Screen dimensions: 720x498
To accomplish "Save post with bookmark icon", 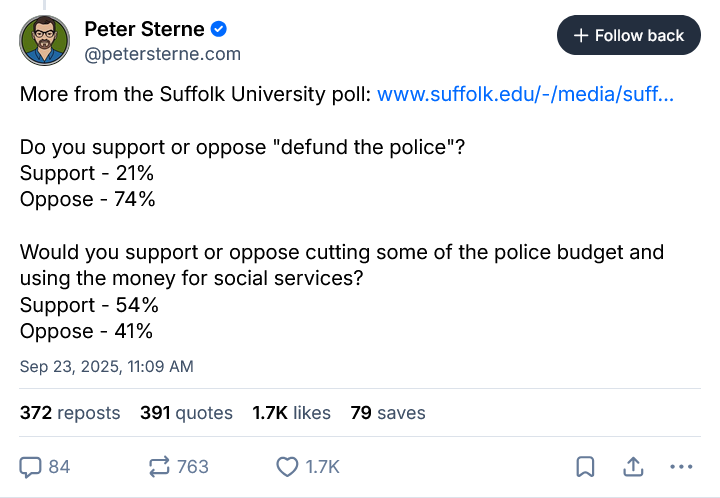I will tap(586, 466).
